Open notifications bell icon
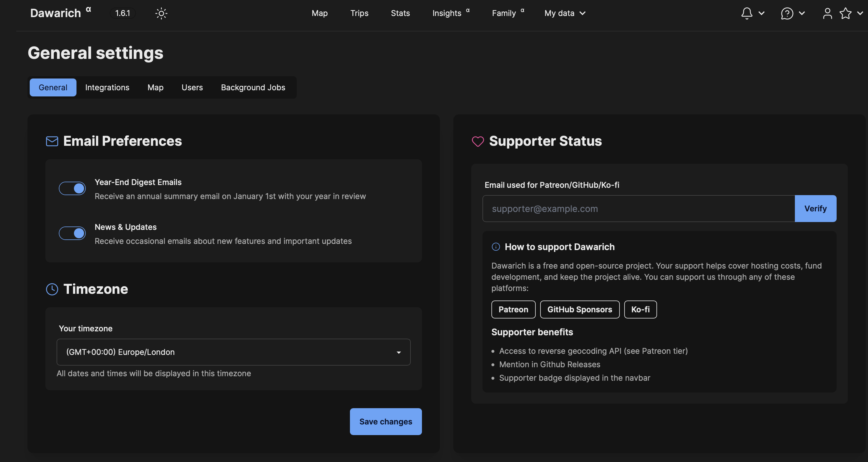The image size is (868, 462). [747, 13]
